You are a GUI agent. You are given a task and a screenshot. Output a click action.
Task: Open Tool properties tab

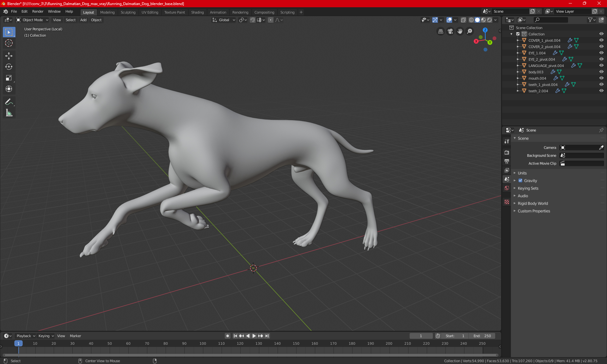(x=507, y=141)
